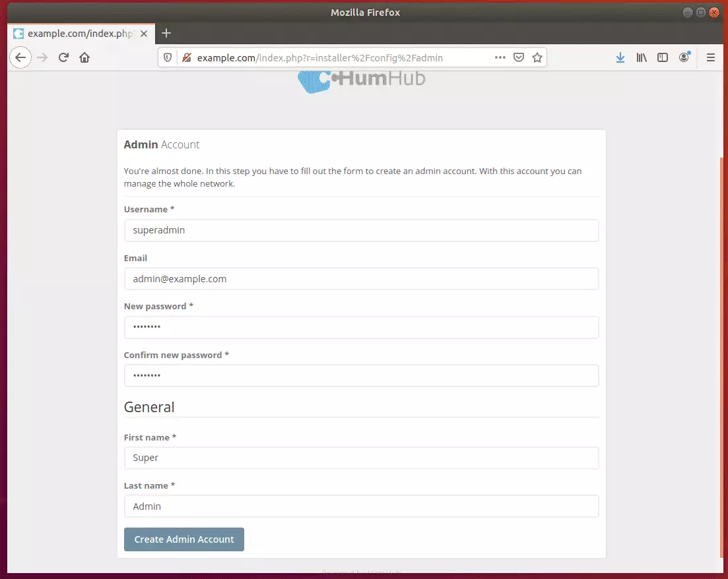
Task: Click the "Confirm new password *" label
Action: pyautogui.click(x=176, y=355)
